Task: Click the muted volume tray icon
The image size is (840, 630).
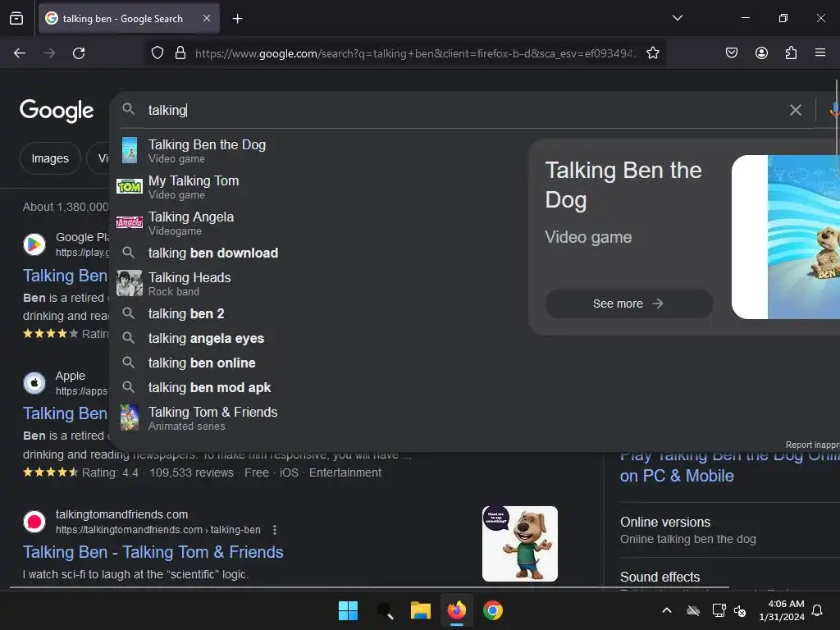Action: pyautogui.click(x=740, y=610)
